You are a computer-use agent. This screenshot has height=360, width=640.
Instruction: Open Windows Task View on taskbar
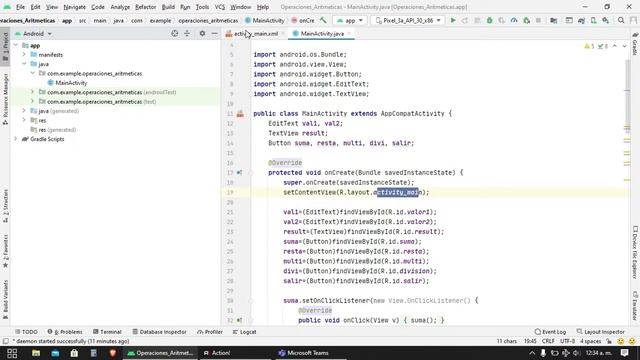[x=12, y=353]
